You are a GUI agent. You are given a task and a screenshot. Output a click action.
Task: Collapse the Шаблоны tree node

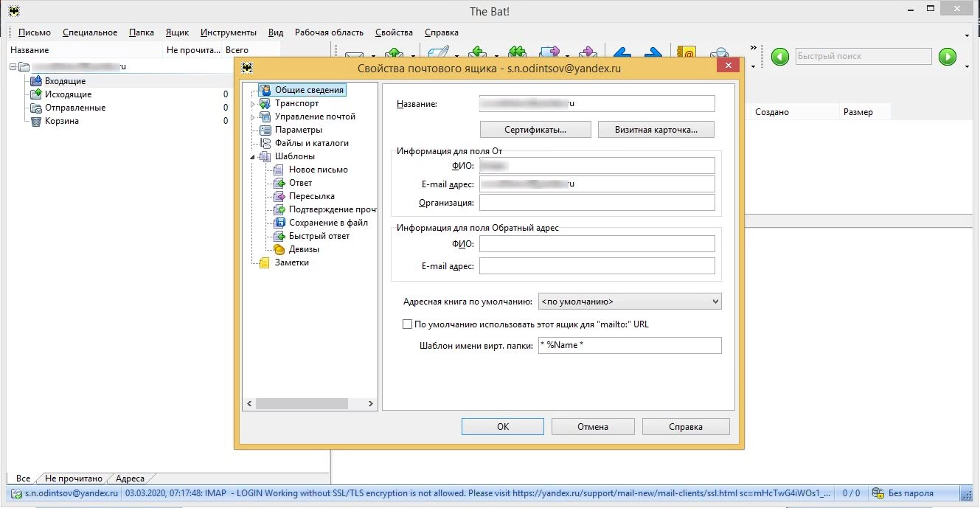tap(252, 157)
